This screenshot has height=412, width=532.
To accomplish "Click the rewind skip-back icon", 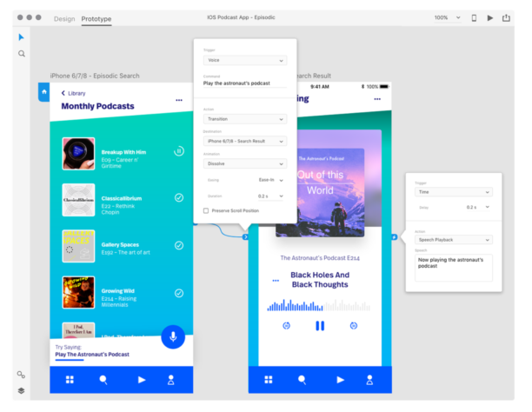I will [286, 326].
